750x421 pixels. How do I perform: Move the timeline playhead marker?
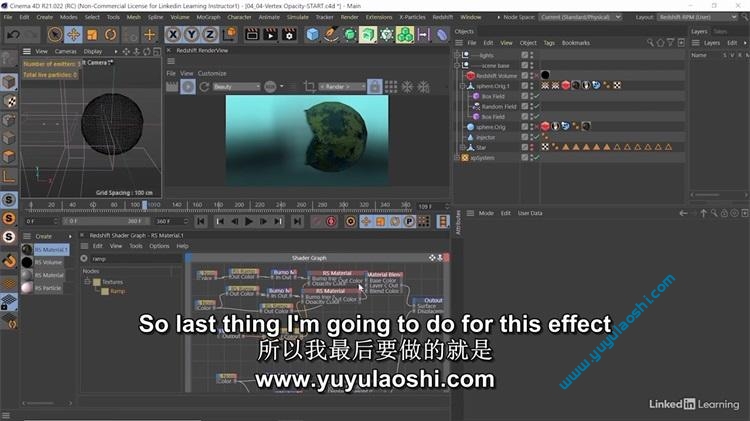144,205
